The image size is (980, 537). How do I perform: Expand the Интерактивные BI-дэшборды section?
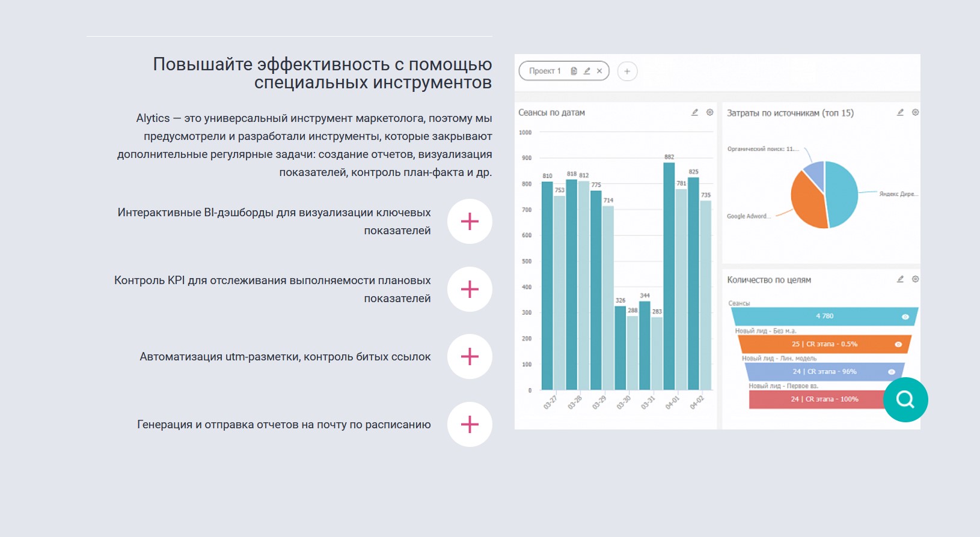[470, 222]
